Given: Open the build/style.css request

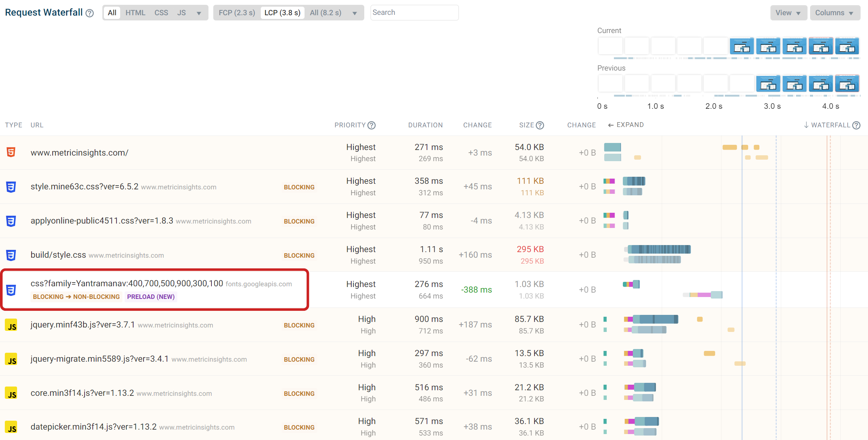Looking at the screenshot, I should tap(58, 255).
